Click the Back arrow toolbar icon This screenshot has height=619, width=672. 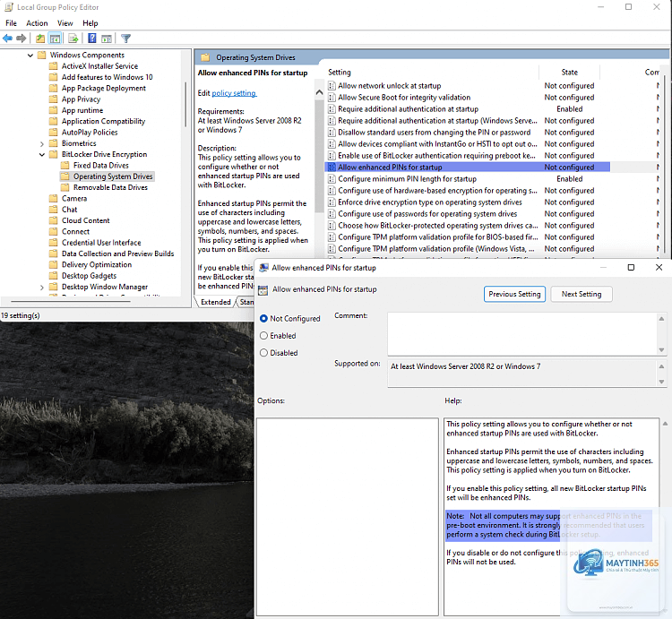[7, 39]
